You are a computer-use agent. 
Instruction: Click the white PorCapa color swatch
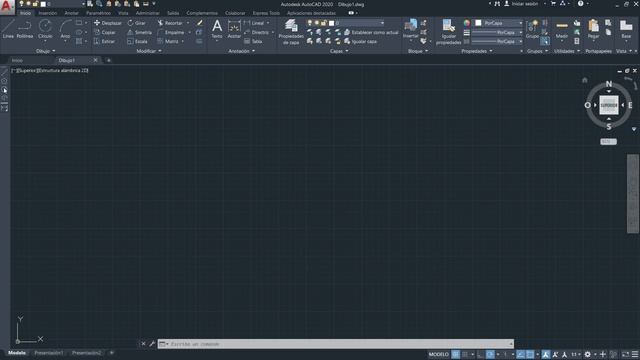[478, 23]
